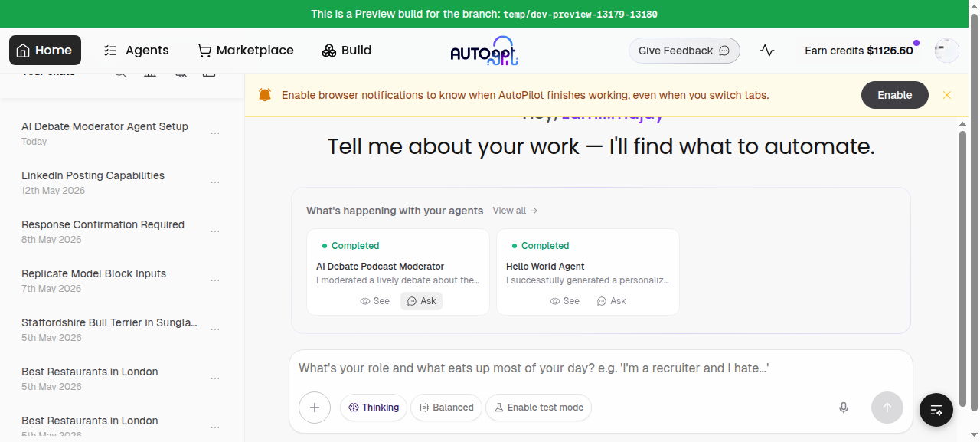Open Replicate Model Block Inputs chat

tap(94, 280)
